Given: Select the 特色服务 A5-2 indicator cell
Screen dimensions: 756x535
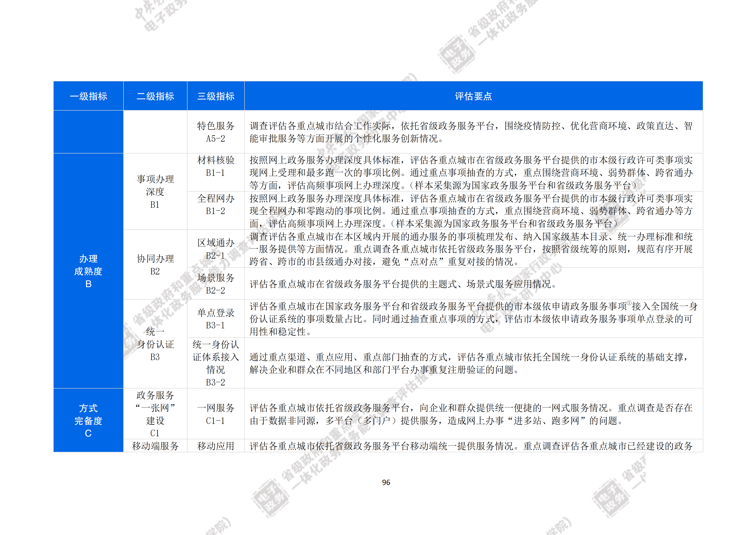Looking at the screenshot, I should point(216,132).
